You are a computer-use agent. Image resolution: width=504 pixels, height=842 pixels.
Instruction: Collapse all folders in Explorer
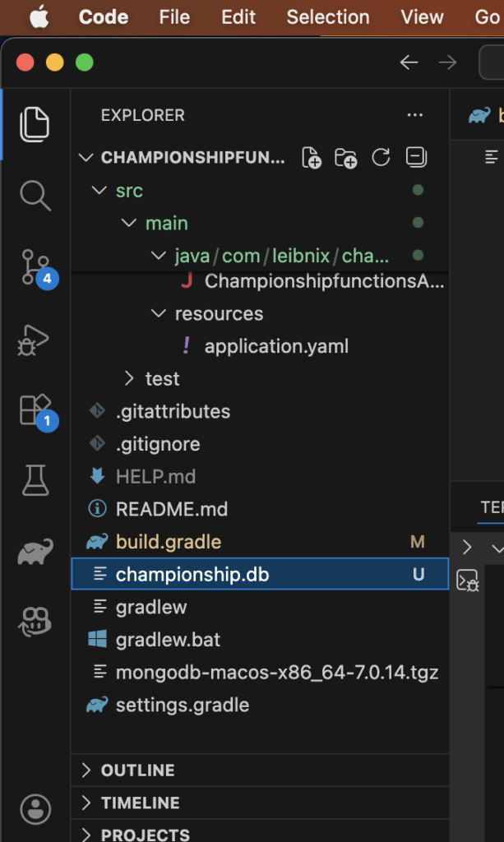click(x=416, y=158)
